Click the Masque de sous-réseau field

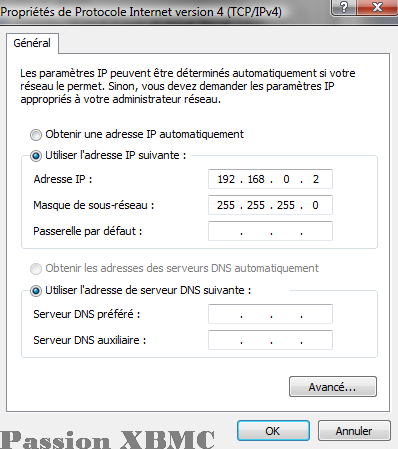point(270,205)
